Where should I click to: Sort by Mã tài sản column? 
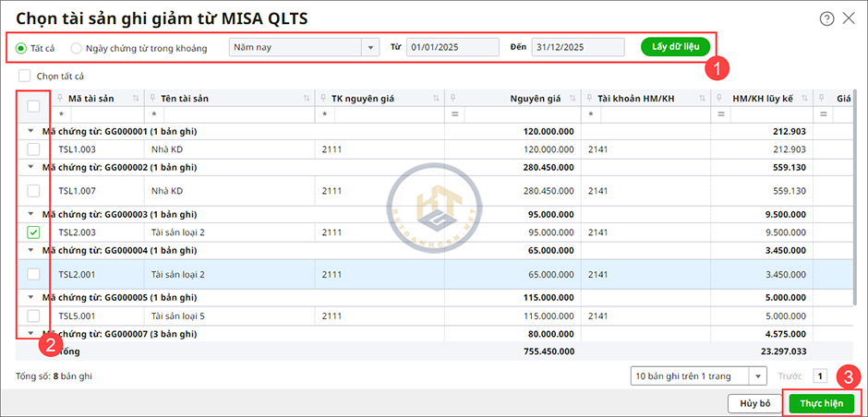click(x=137, y=98)
